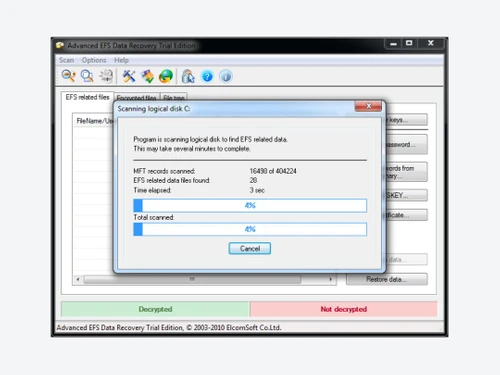This screenshot has width=500, height=375.
Task: Open the hammer and wrench tools icon
Action: coord(129,76)
